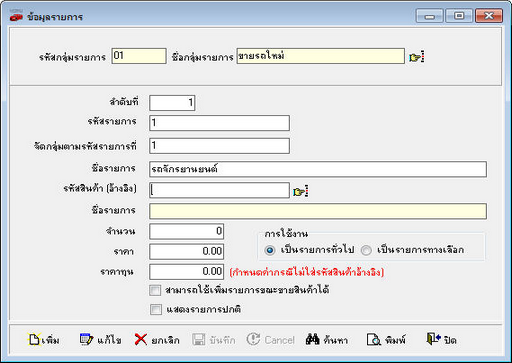The height and width of the screenshot is (363, 512).
Task: Select the เป็นรายการทางเลือก radio option
Action: click(x=366, y=250)
